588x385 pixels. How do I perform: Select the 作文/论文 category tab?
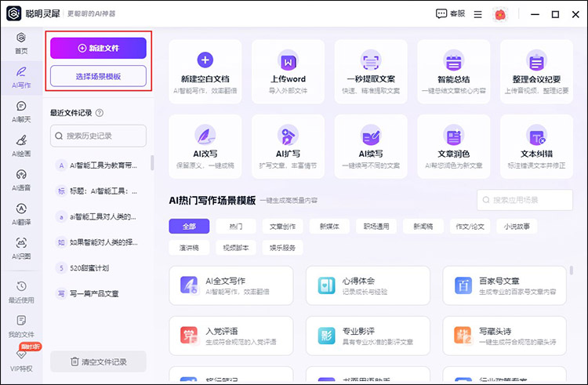(470, 226)
